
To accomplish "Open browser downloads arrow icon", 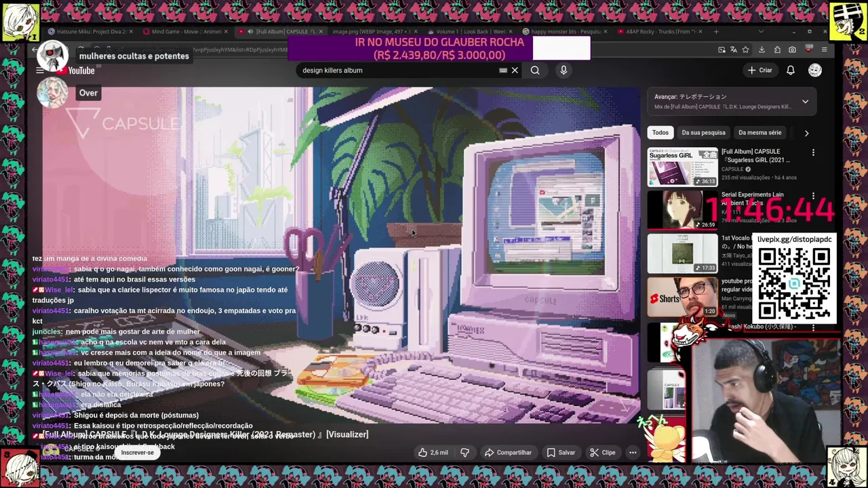I will [762, 49].
